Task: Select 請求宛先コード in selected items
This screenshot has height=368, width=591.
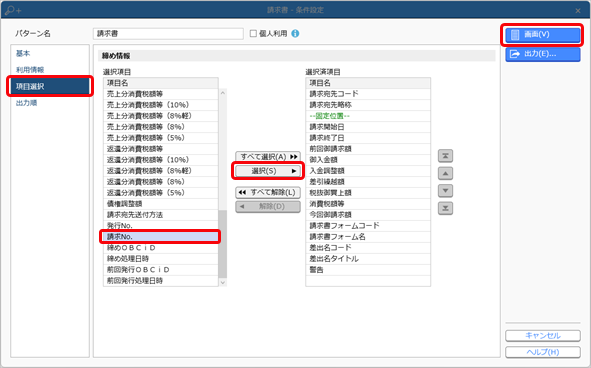Action: pos(368,94)
